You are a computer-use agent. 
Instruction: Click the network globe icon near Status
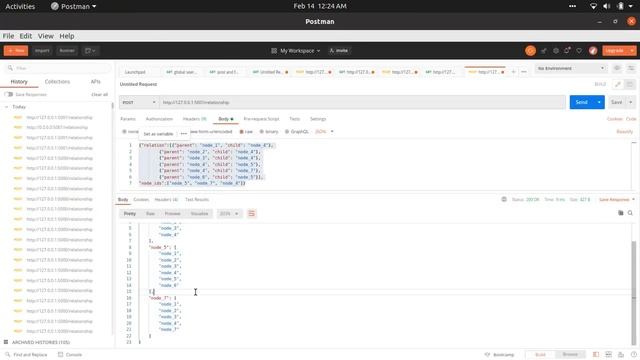pos(504,200)
